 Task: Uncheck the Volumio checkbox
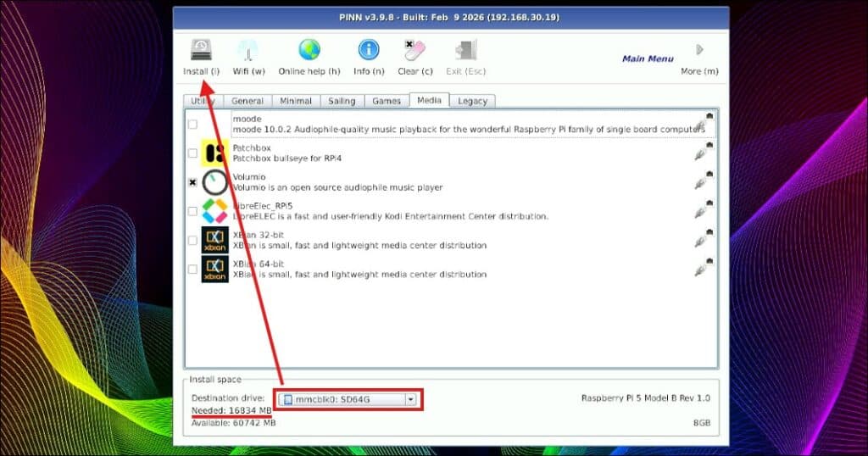(x=192, y=182)
